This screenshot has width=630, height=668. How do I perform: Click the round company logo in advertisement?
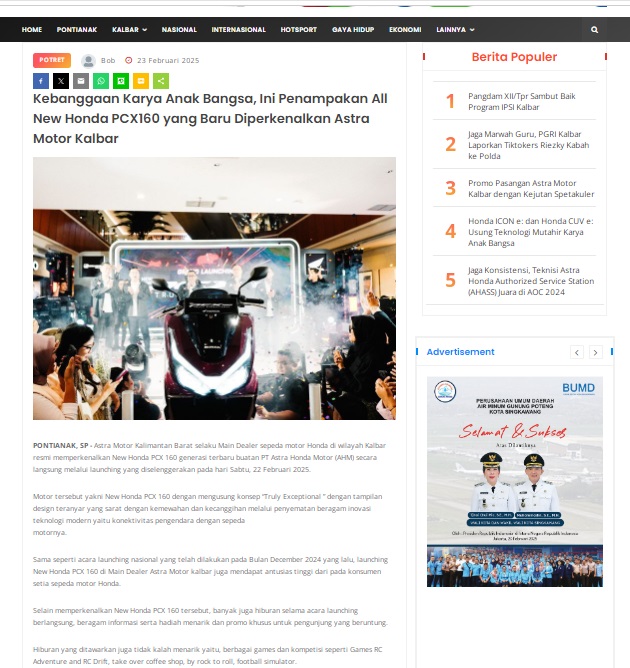click(x=445, y=391)
